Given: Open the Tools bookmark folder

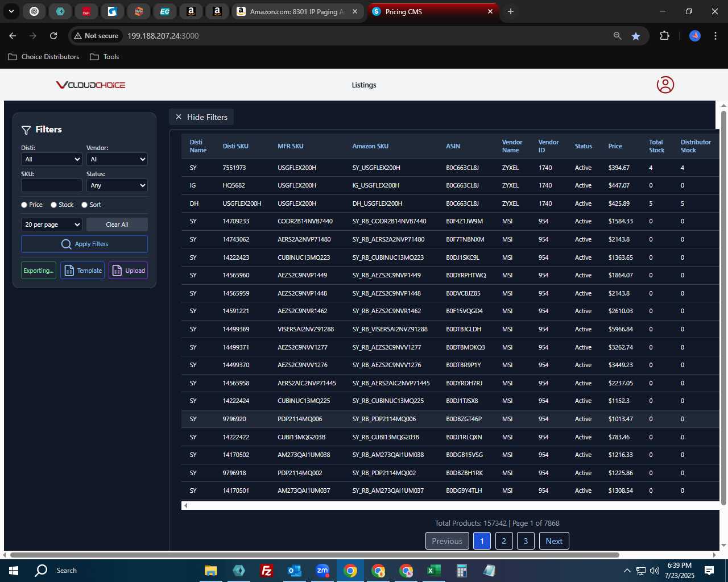Looking at the screenshot, I should point(105,57).
